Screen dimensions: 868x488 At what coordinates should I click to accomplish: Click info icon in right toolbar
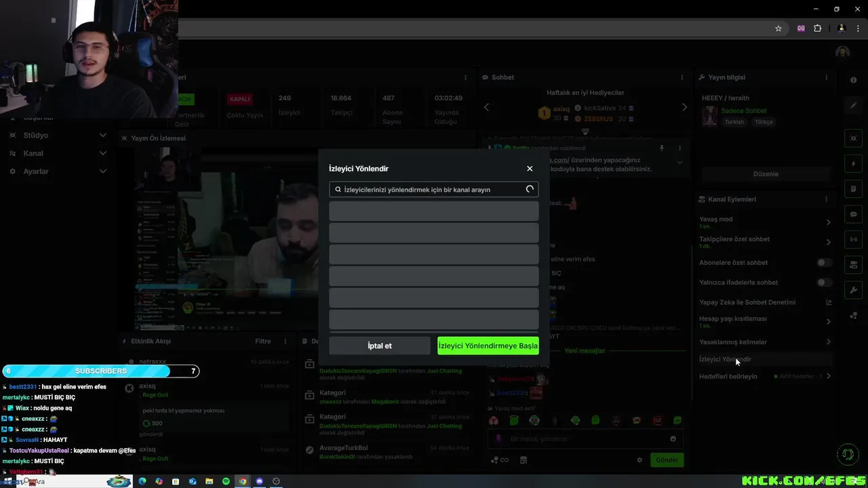pos(853,80)
